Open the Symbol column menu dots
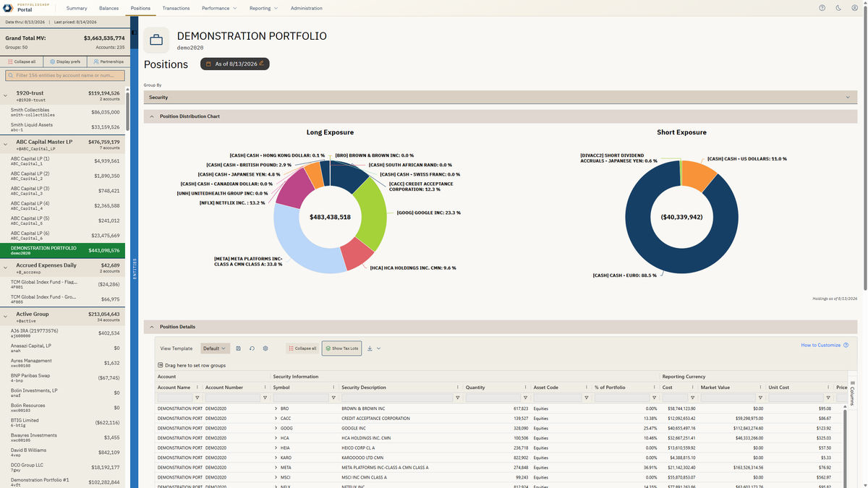The height and width of the screenshot is (488, 868). (x=334, y=388)
